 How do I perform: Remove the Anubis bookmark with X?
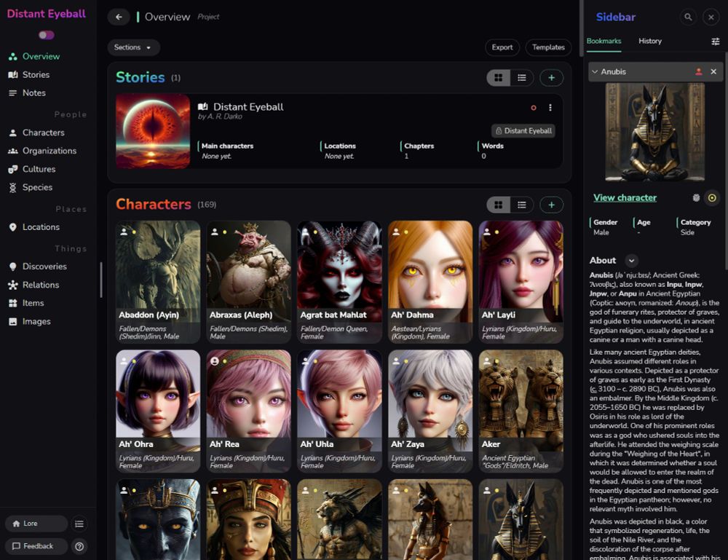tap(713, 71)
